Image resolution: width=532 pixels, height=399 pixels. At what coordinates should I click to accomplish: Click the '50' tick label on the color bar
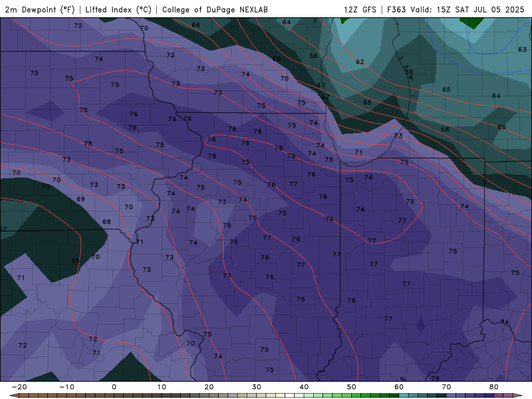coord(352,387)
